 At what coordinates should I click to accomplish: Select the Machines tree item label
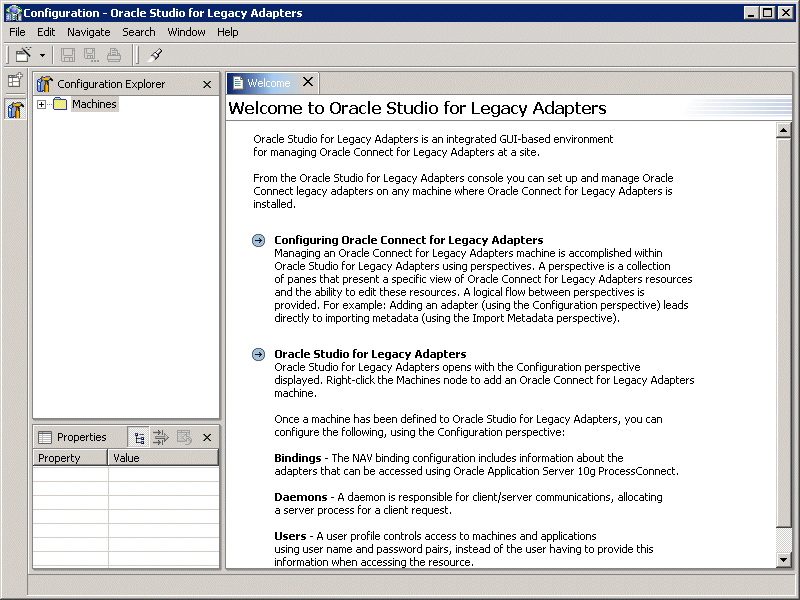click(x=94, y=104)
